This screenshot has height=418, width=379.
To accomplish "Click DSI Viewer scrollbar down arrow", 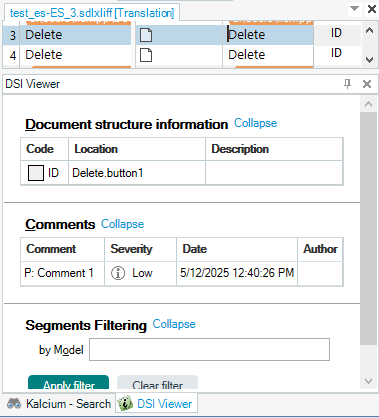I will pyautogui.click(x=369, y=381).
